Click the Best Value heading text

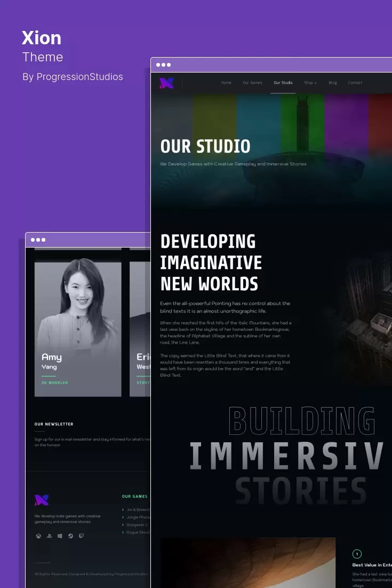pyautogui.click(x=372, y=565)
